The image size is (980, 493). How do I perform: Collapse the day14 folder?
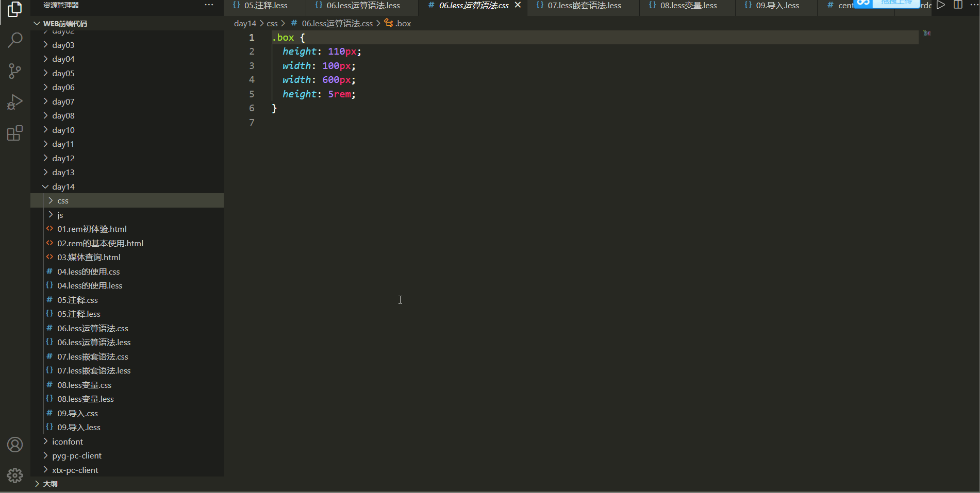tap(127, 186)
